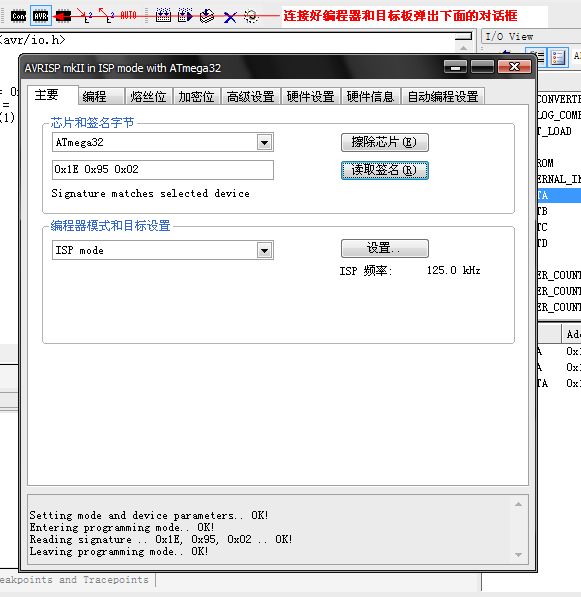
Task: Select the 自动编程设置 tab
Action: tap(443, 96)
